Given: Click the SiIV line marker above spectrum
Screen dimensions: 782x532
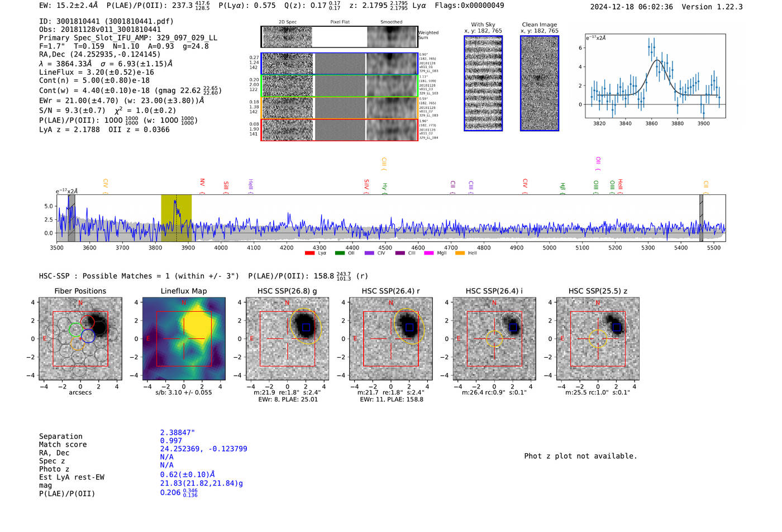Looking at the screenshot, I should 366,186.
